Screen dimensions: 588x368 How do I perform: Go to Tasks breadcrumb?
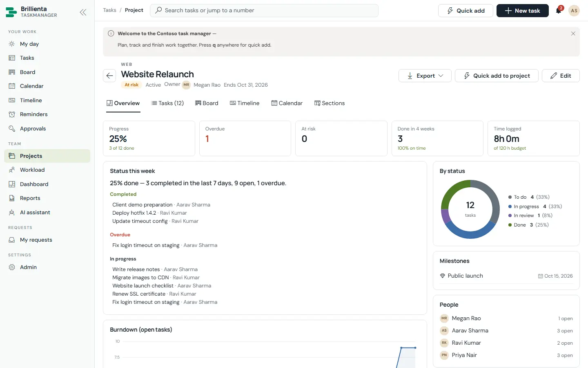109,10
